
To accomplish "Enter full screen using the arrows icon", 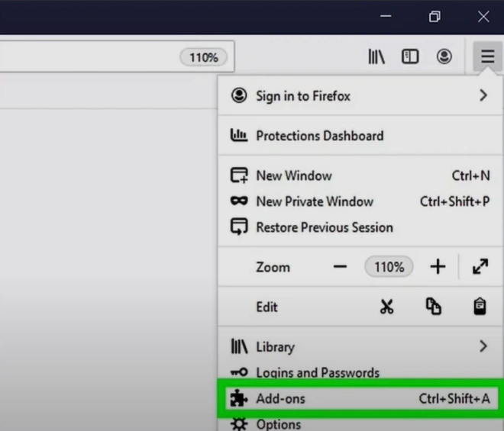I will pyautogui.click(x=480, y=266).
